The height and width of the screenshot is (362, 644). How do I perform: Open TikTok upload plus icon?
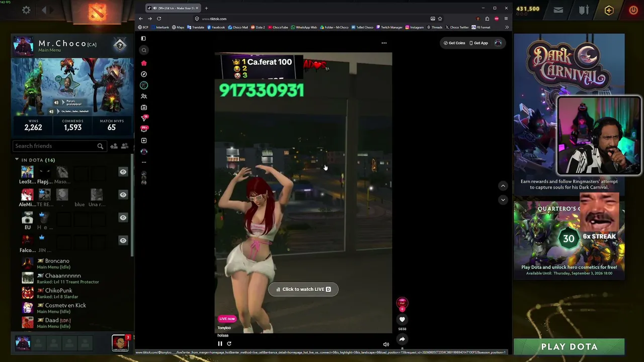[x=144, y=140]
